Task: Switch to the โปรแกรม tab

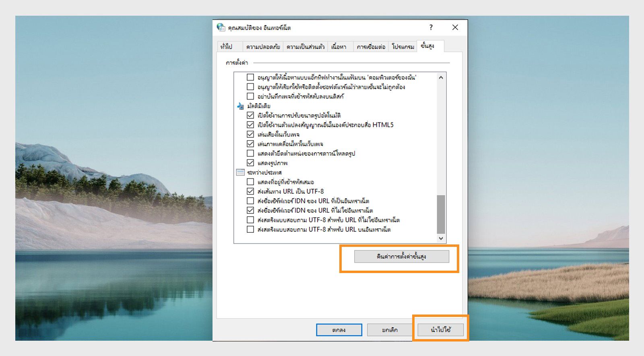Action: click(403, 47)
